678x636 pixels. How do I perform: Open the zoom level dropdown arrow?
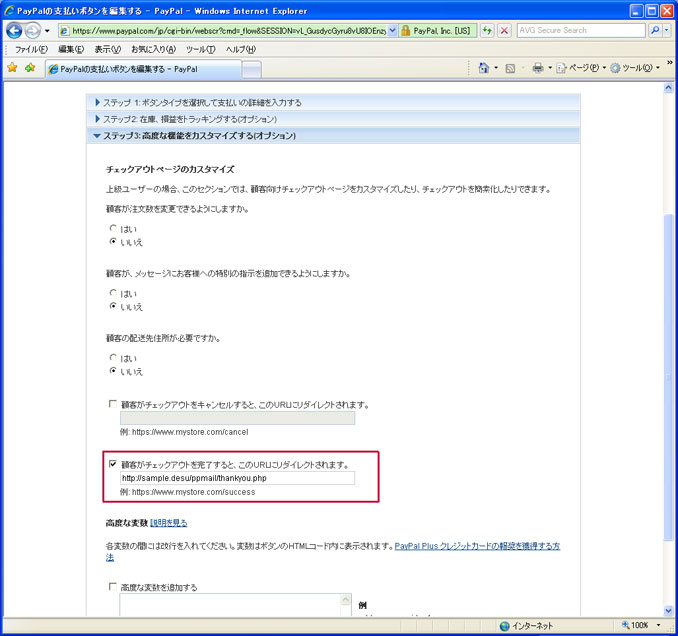pyautogui.click(x=658, y=625)
